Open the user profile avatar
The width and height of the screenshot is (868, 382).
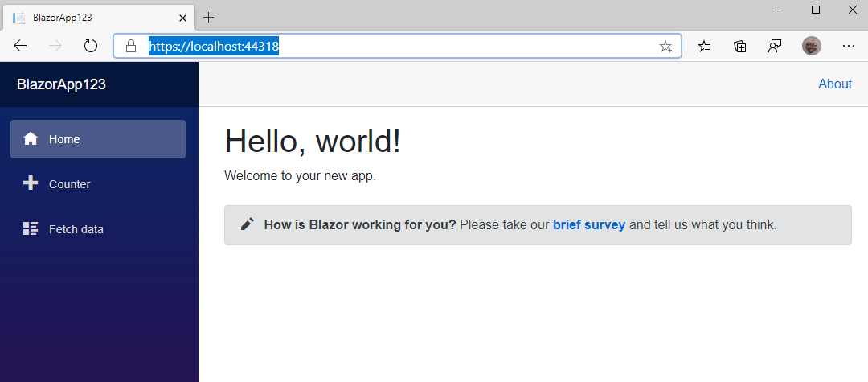pos(812,46)
